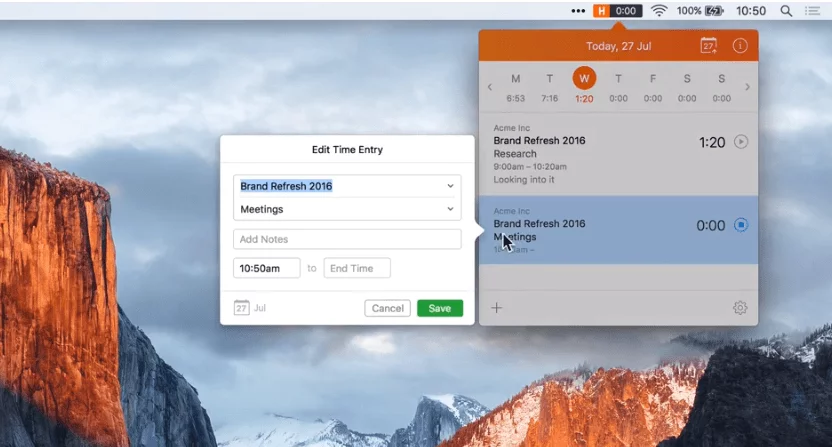Viewport: 832px width, 447px height.
Task: Click the Harvest timer icon in menu bar
Action: pos(618,11)
